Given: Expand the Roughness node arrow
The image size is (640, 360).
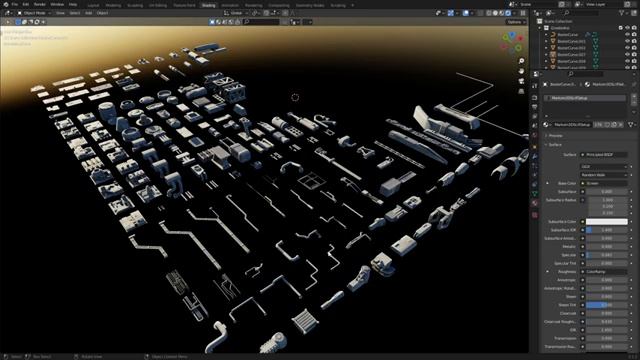Looking at the screenshot, I should [547, 271].
